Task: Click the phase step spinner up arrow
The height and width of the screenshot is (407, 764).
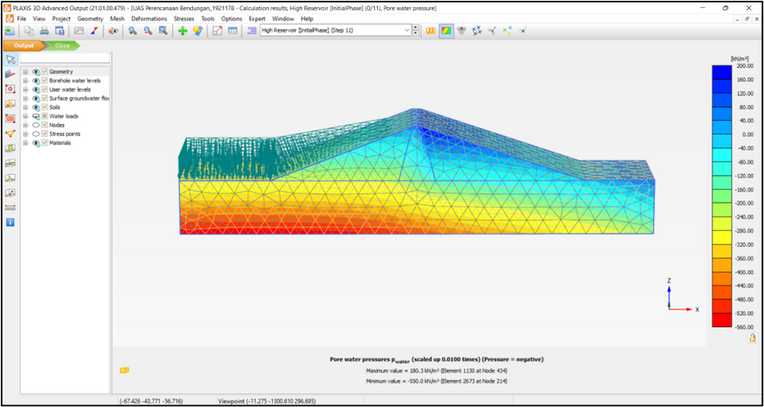Action: click(416, 28)
